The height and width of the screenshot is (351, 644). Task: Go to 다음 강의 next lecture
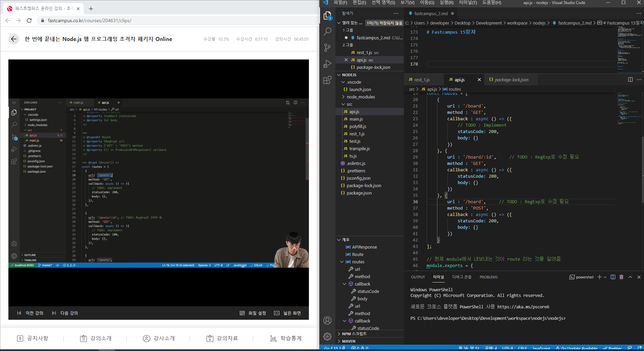pos(65,313)
